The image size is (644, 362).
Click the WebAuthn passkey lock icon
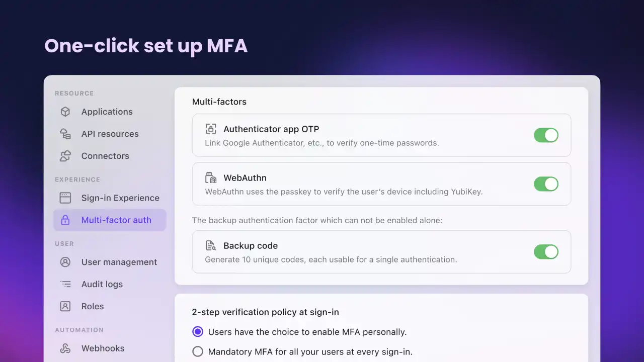211,177
